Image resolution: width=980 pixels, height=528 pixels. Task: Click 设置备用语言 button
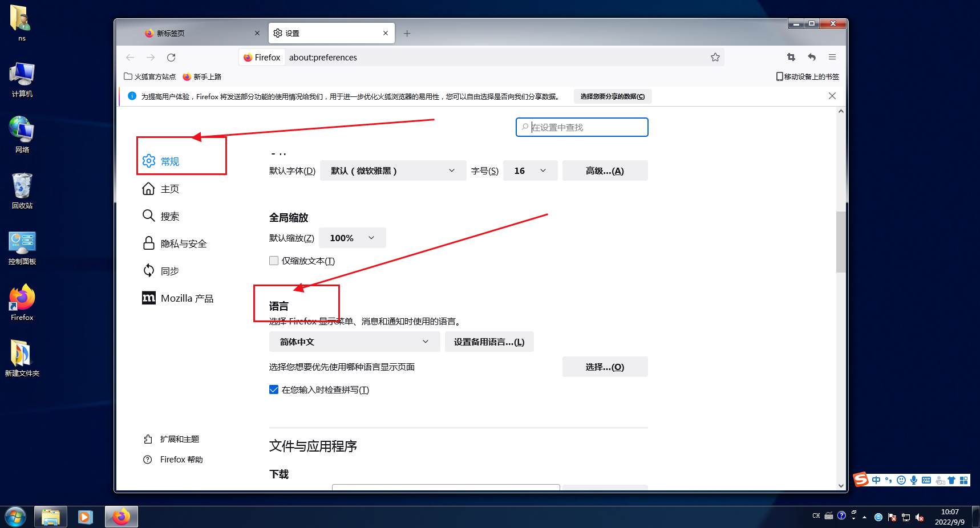pos(489,342)
